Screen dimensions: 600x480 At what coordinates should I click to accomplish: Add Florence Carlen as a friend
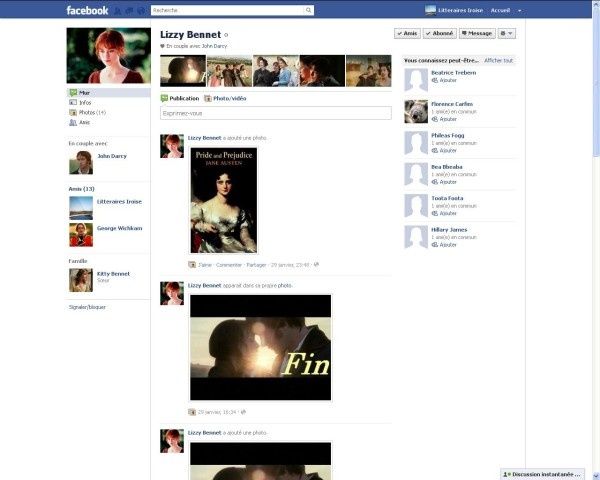(444, 119)
